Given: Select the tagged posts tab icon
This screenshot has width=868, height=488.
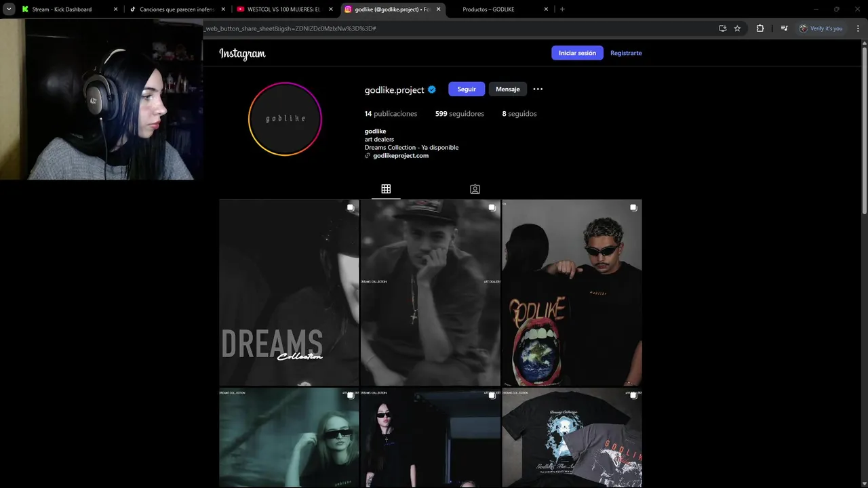Looking at the screenshot, I should [x=475, y=189].
